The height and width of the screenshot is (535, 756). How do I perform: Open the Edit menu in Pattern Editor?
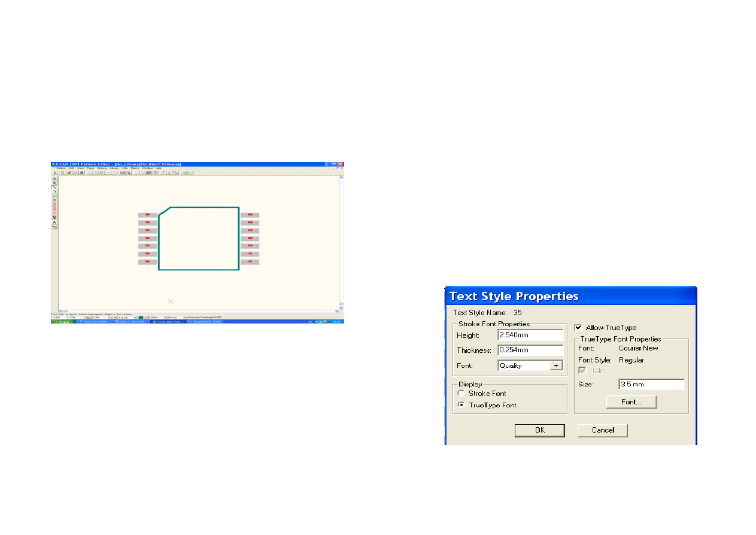point(71,168)
